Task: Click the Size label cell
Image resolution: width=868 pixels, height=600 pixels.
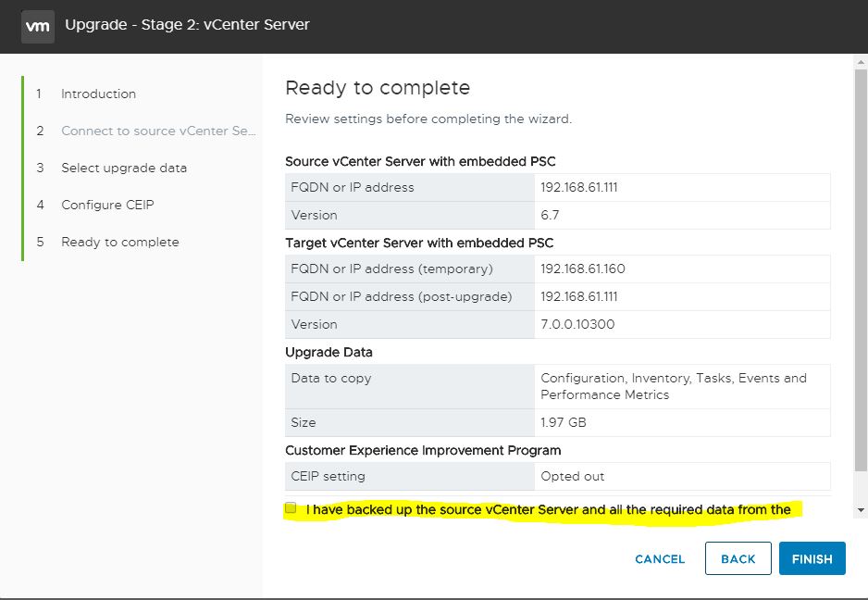Action: pyautogui.click(x=410, y=422)
